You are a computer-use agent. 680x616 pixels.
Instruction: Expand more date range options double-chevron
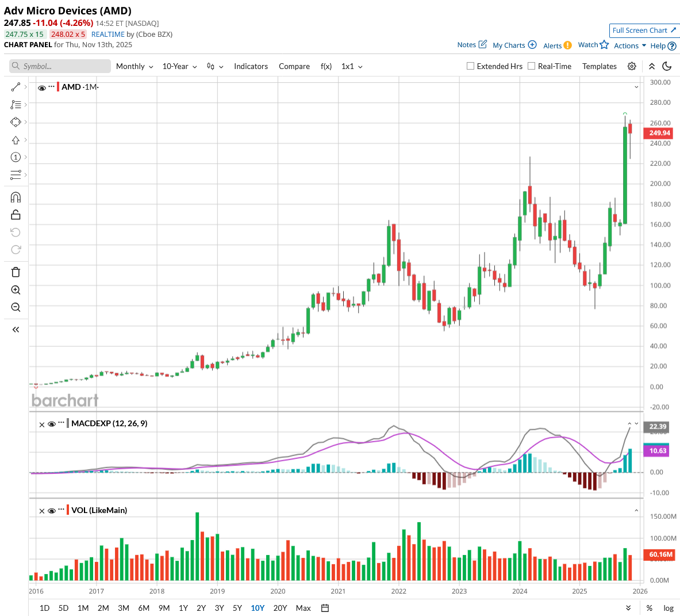coord(628,608)
